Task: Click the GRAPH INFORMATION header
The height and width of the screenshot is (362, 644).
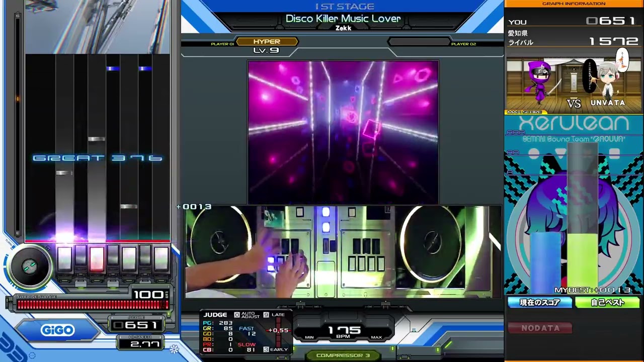Action: (x=574, y=4)
